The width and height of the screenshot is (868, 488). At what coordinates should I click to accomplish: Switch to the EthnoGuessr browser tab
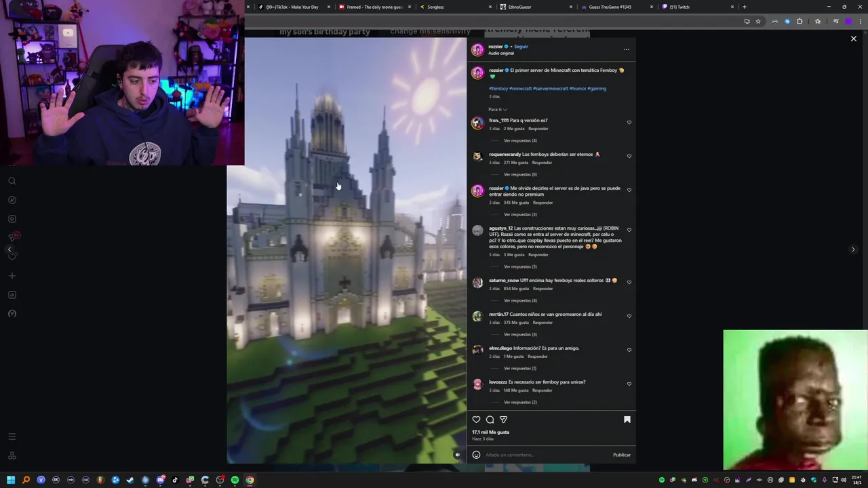pyautogui.click(x=536, y=7)
